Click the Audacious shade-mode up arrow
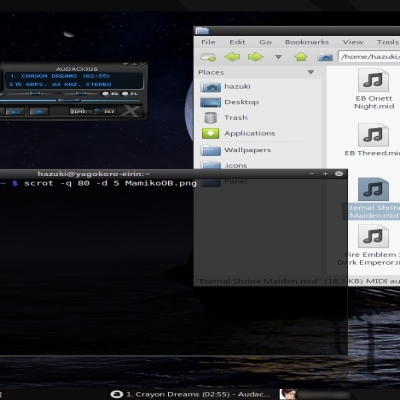400x400 pixels. (x=134, y=64)
